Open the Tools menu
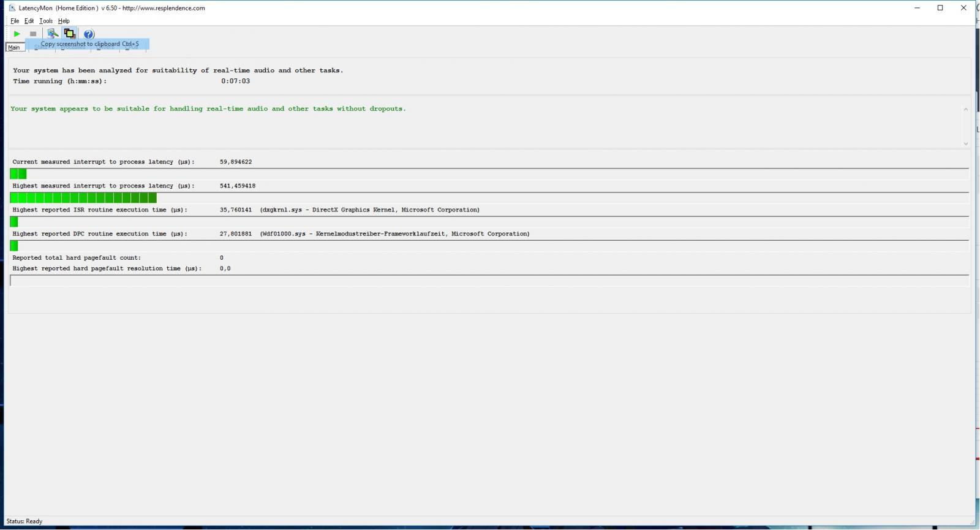Screen dimensions: 980x530 pyautogui.click(x=46, y=21)
